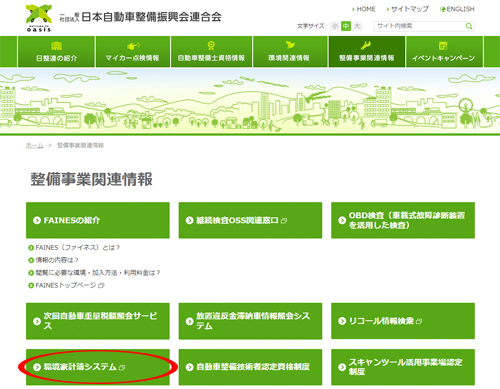Click the oasis logo at top left
The height and width of the screenshot is (389, 500).
click(x=39, y=18)
